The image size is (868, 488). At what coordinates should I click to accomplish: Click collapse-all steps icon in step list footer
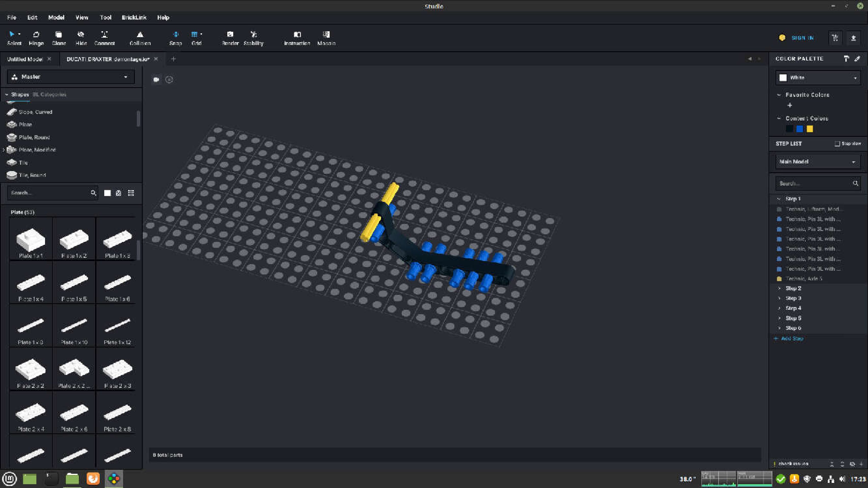[x=832, y=464]
